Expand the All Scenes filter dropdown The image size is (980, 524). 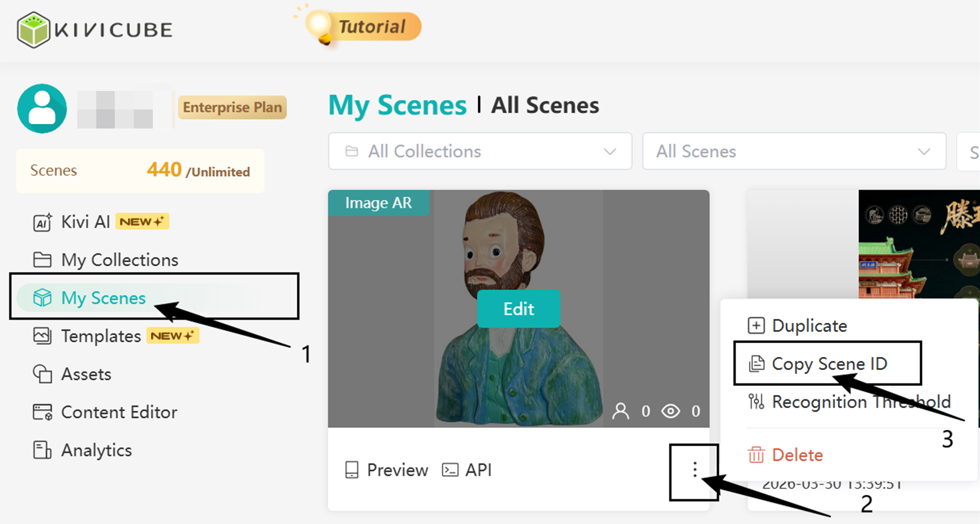click(793, 151)
